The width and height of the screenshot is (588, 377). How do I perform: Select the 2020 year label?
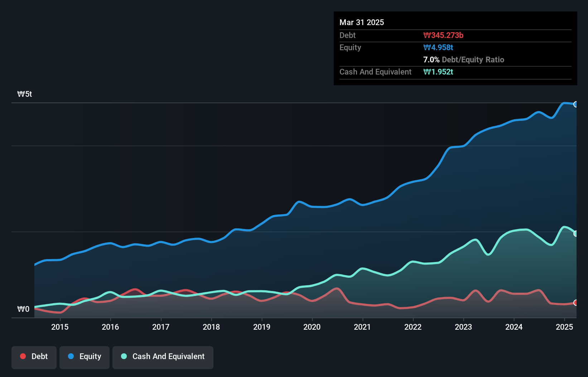(x=312, y=327)
